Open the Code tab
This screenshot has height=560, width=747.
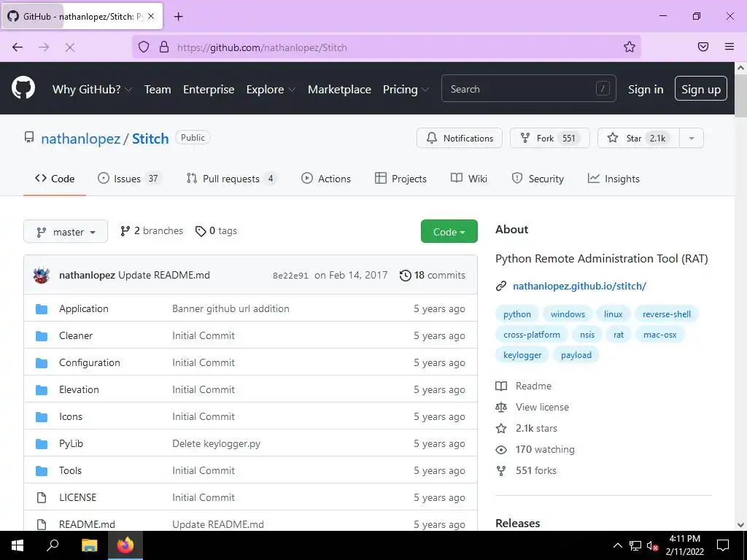(x=55, y=179)
